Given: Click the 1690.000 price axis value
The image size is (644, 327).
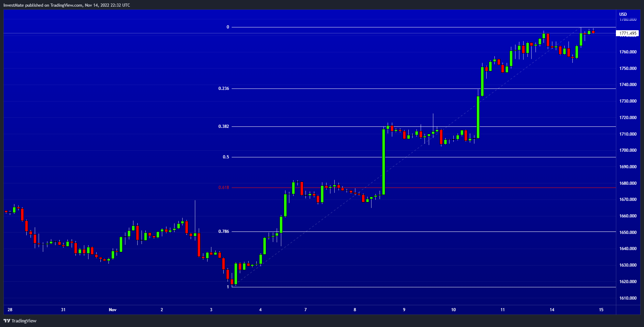Looking at the screenshot, I should pos(628,167).
